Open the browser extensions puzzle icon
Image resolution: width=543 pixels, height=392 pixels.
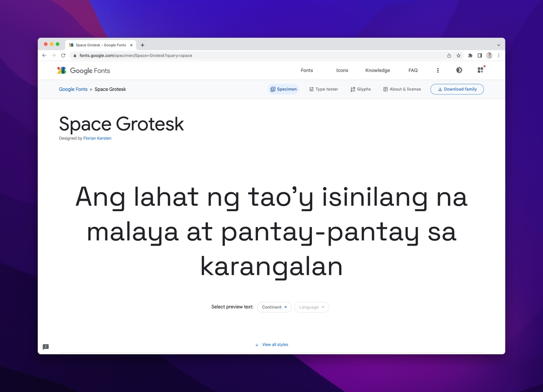[x=470, y=56]
